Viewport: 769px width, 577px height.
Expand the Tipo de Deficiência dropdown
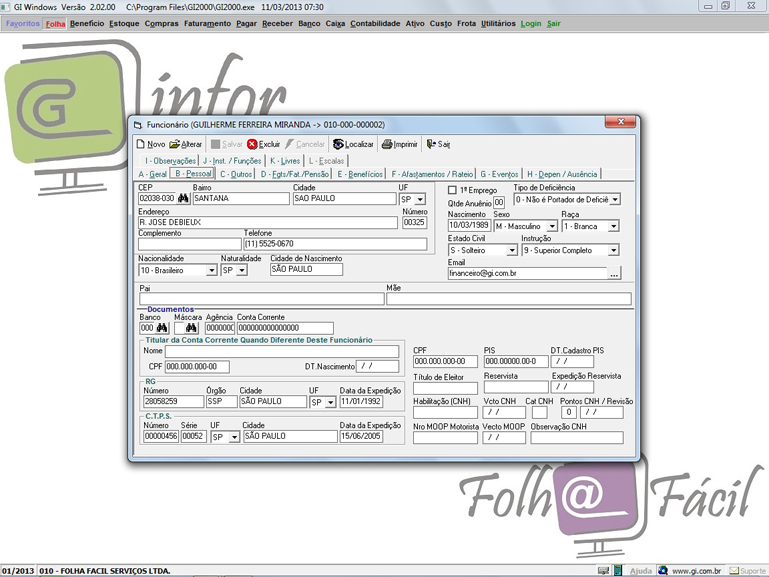(x=615, y=200)
